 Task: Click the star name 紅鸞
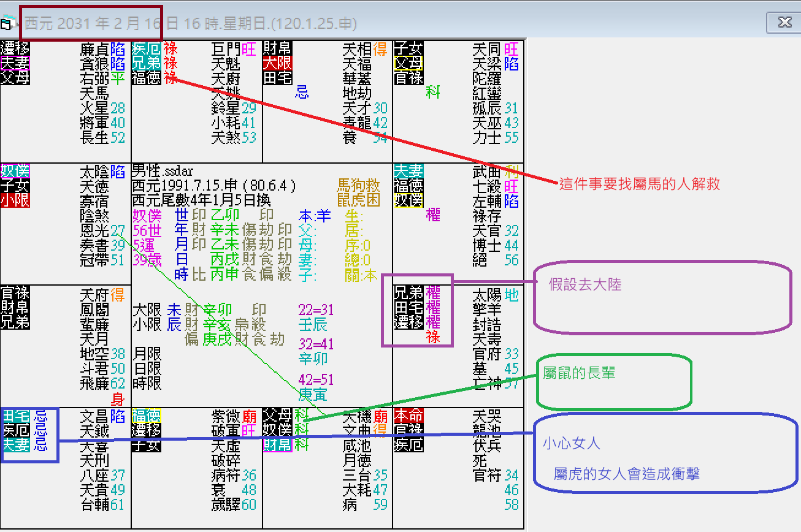tap(488, 93)
